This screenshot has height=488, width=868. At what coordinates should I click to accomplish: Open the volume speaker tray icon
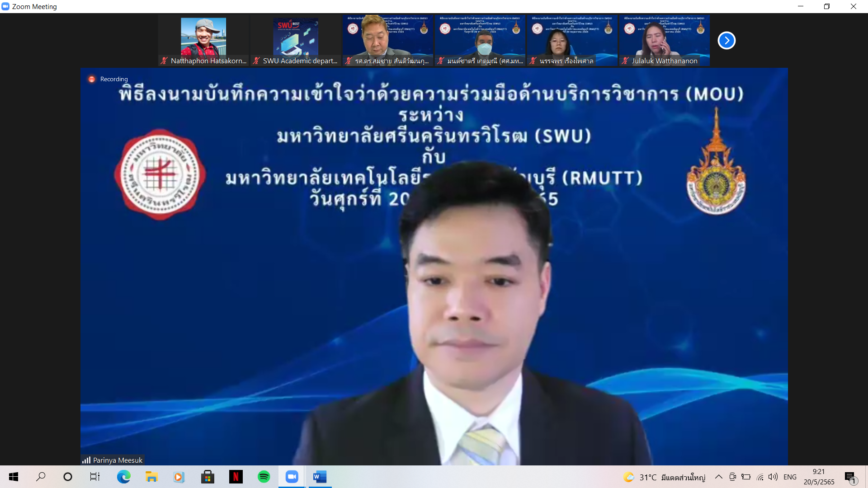point(773,477)
